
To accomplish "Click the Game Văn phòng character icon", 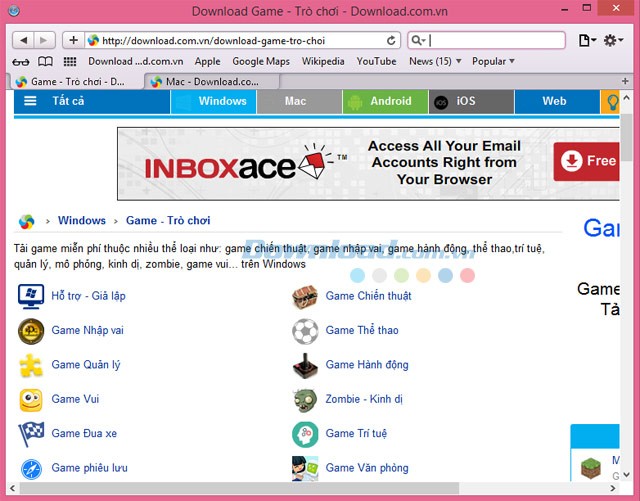I will [305, 469].
